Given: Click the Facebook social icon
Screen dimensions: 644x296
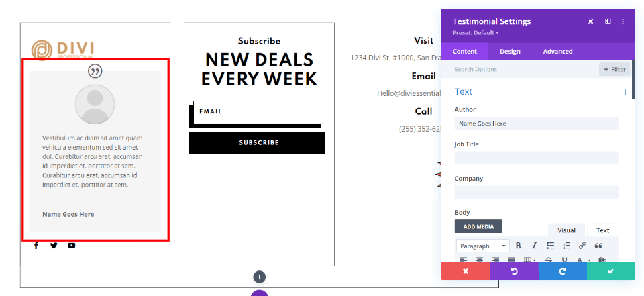Looking at the screenshot, I should [36, 246].
